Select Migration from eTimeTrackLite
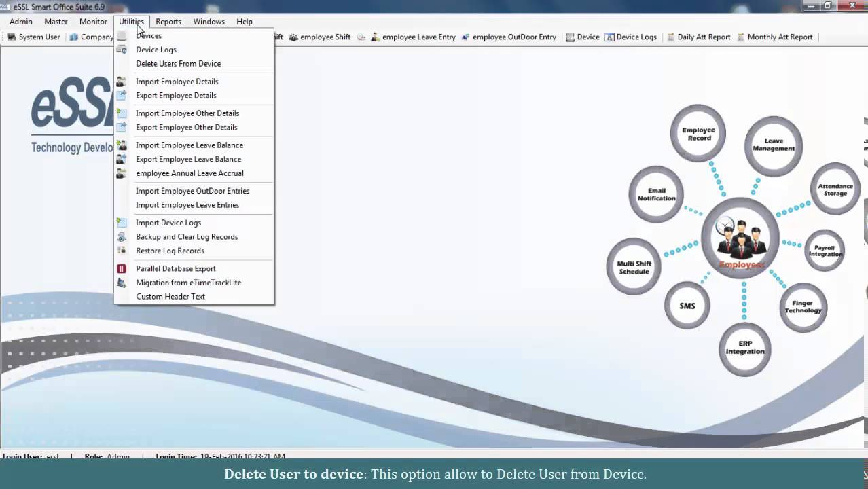This screenshot has width=868, height=489. 194,283
